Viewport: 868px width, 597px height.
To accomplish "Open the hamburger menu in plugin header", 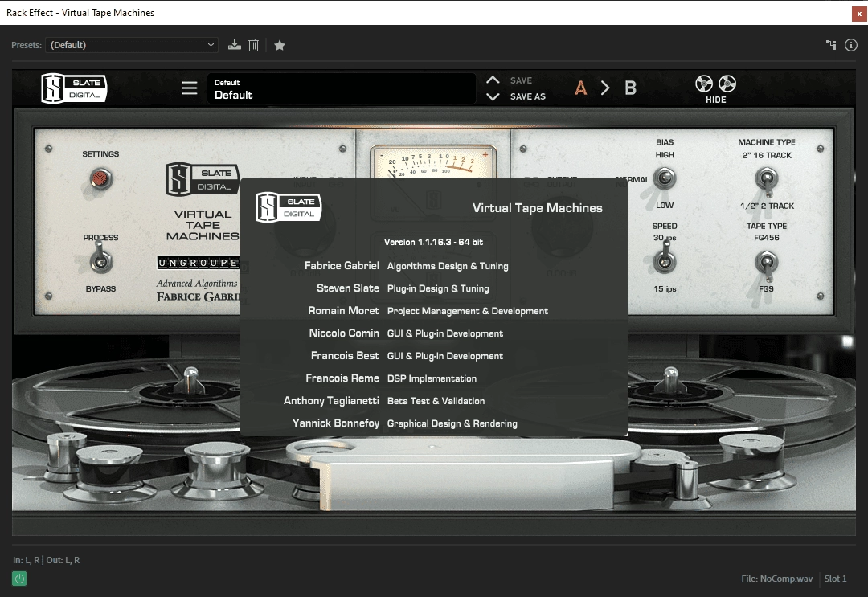I will point(190,88).
